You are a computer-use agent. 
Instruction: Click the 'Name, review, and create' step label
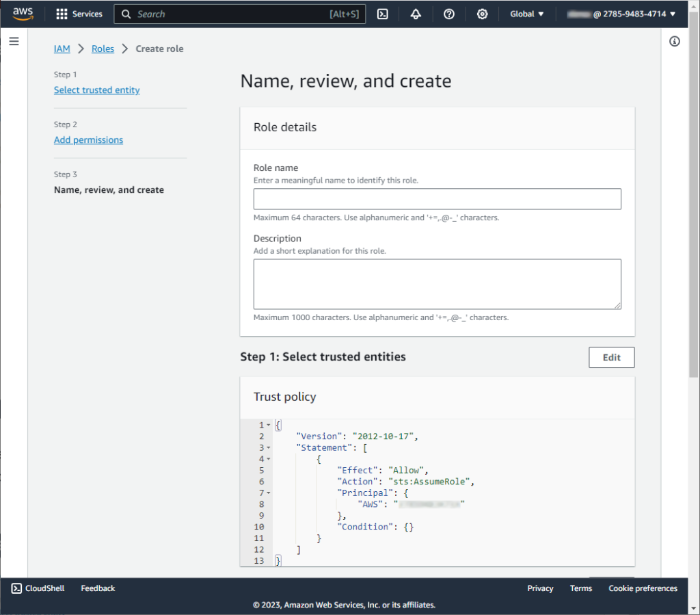109,189
